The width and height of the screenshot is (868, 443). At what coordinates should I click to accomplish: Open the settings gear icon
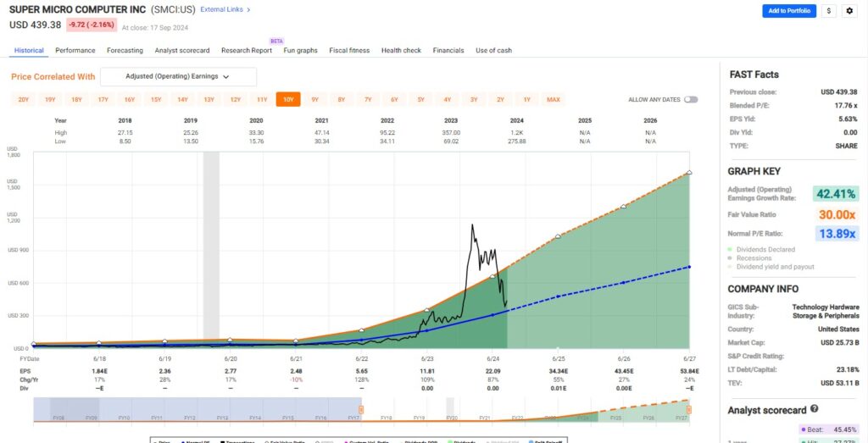(849, 11)
